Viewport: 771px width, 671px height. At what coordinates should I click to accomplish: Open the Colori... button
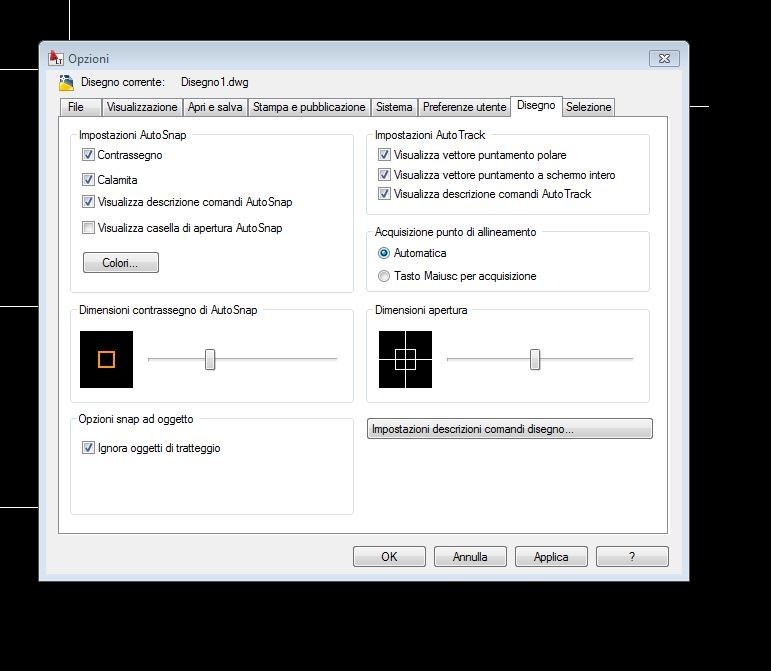pos(121,263)
